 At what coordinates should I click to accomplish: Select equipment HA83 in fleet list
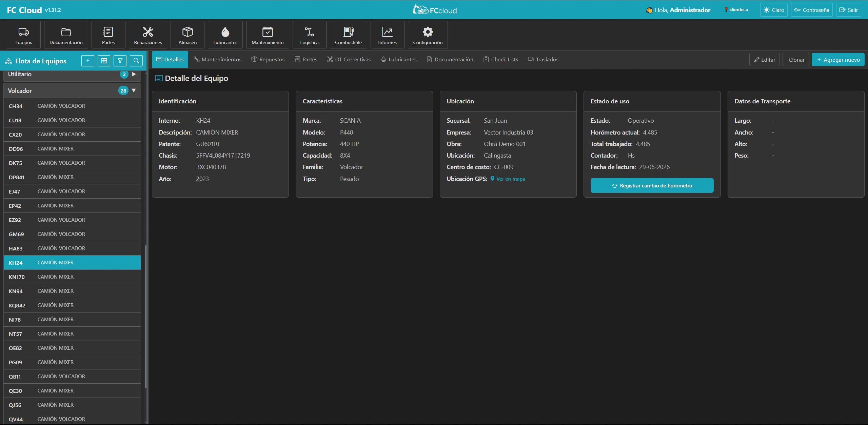(x=72, y=248)
